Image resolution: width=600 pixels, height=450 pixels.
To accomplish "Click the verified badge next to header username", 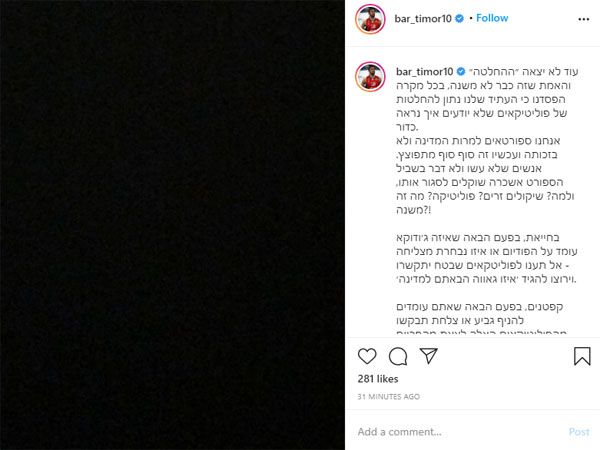I will click(460, 18).
